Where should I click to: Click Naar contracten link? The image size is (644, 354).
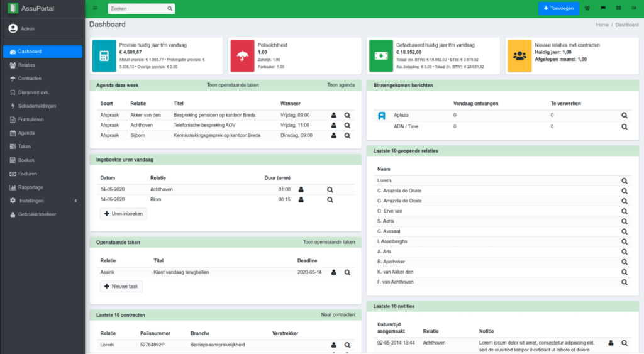pos(338,315)
